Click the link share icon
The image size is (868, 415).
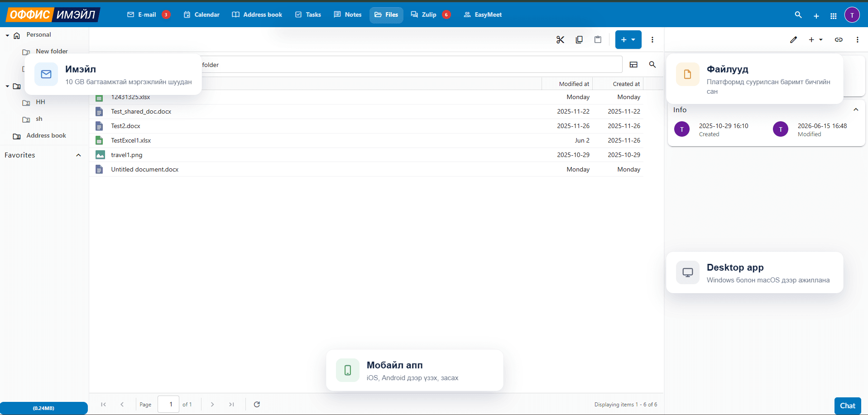tap(839, 40)
